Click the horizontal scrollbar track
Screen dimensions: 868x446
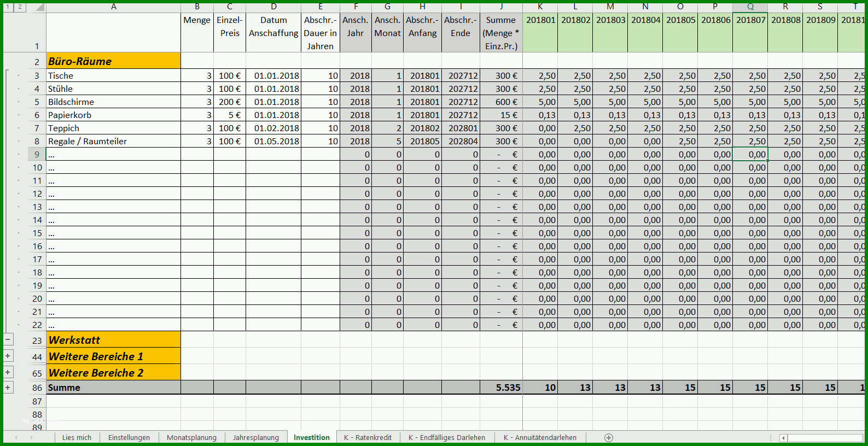[x=825, y=438]
